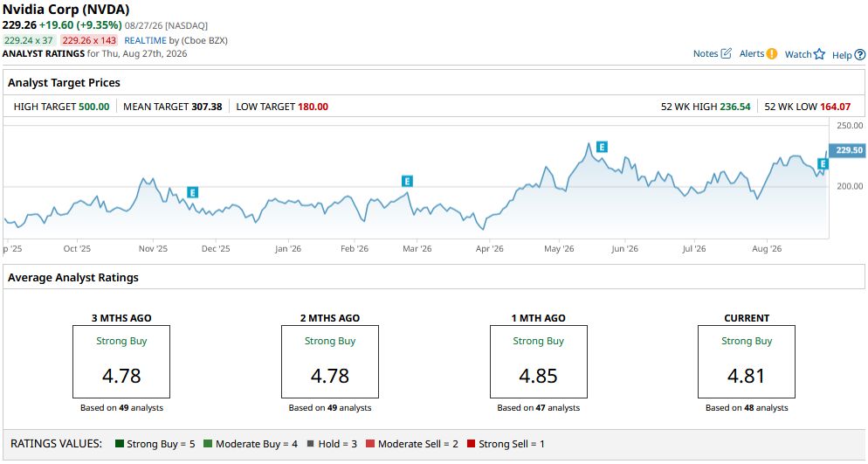The width and height of the screenshot is (868, 464).
Task: Click the Apr '26 axis label
Action: [x=489, y=249]
